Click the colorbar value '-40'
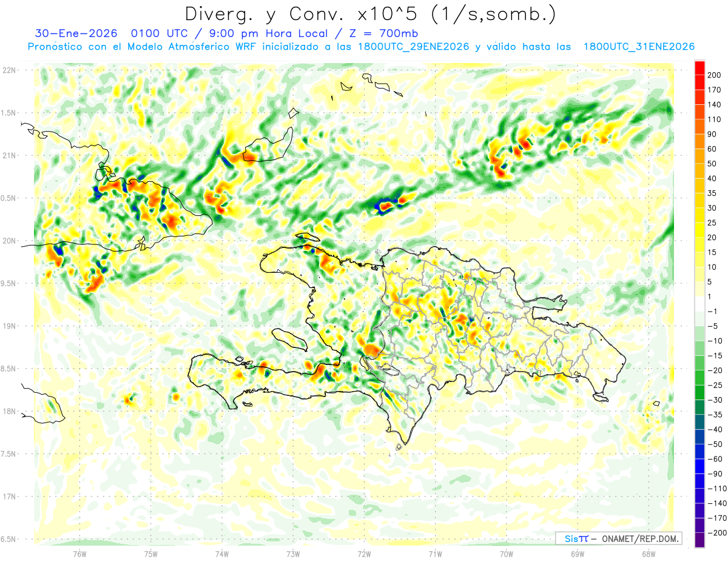 pyautogui.click(x=715, y=429)
